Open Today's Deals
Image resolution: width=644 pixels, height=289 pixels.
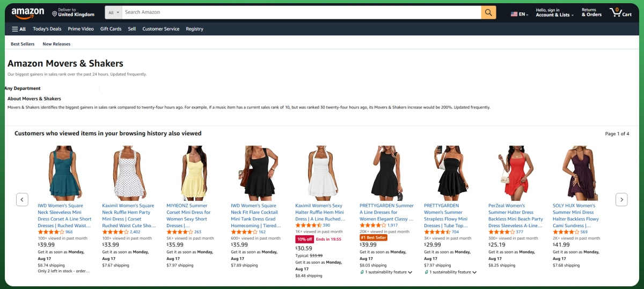point(47,29)
